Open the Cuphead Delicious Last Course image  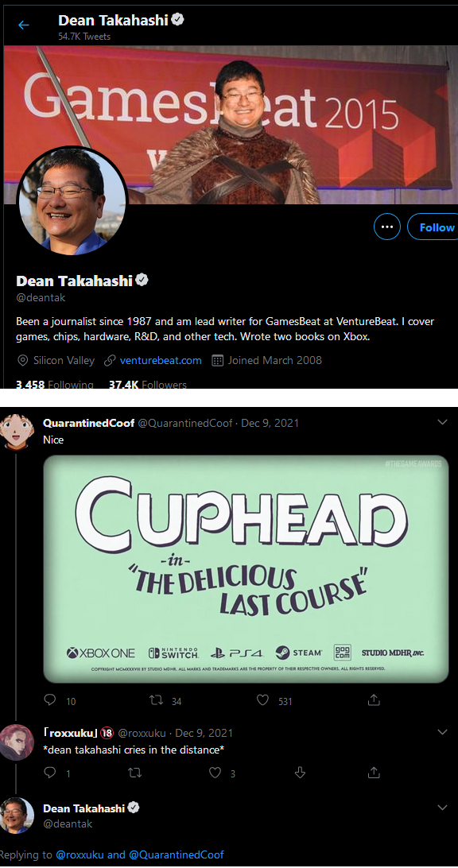(x=246, y=568)
